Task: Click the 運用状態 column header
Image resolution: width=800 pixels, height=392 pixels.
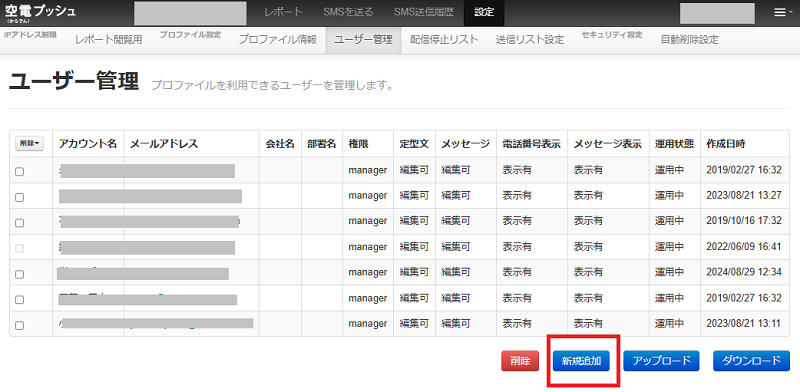Action: 674,144
